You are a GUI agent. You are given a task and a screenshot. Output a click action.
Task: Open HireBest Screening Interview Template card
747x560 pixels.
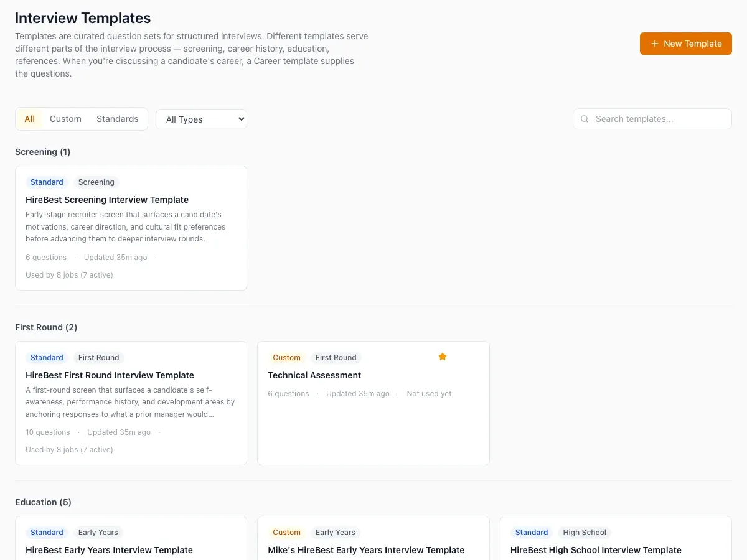[131, 228]
